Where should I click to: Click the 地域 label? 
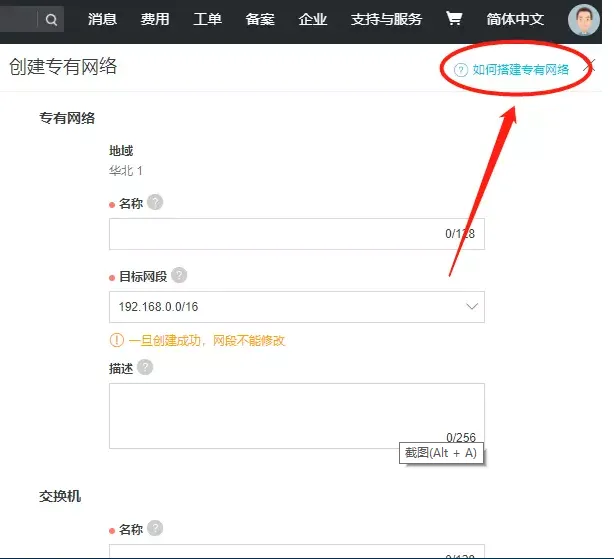(x=121, y=151)
